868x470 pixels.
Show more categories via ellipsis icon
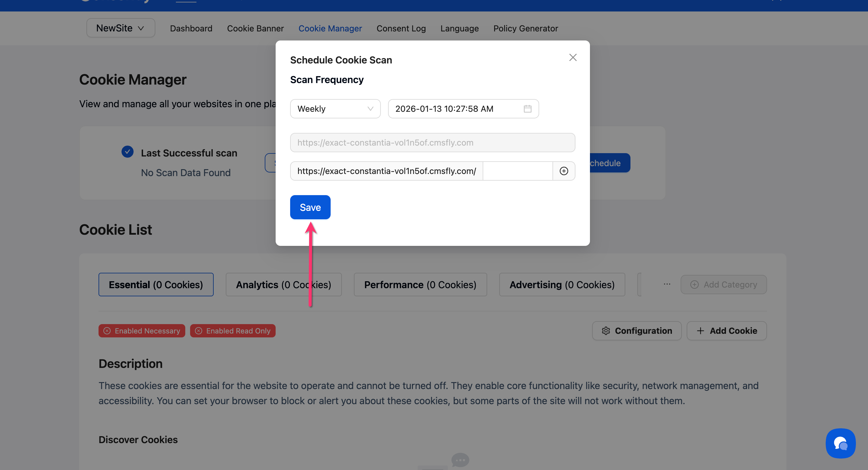point(667,285)
